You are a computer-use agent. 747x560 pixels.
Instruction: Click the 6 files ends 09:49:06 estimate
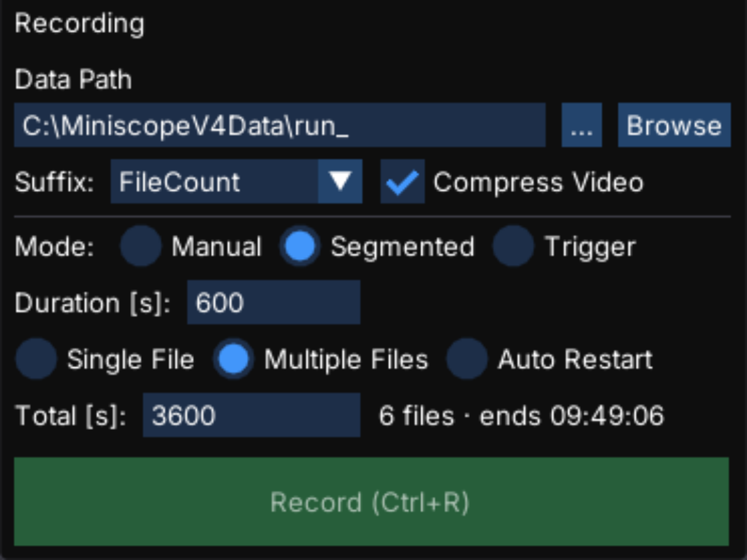click(x=521, y=415)
